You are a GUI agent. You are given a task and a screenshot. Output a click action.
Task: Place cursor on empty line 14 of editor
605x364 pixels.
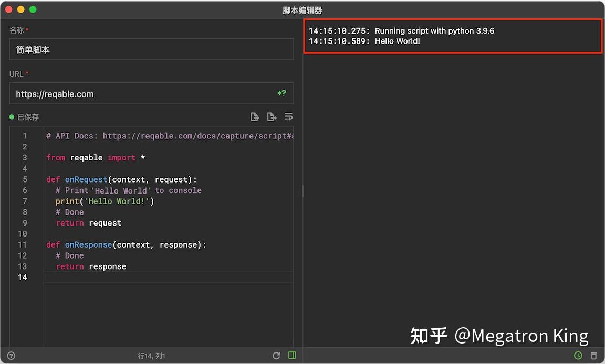point(158,277)
